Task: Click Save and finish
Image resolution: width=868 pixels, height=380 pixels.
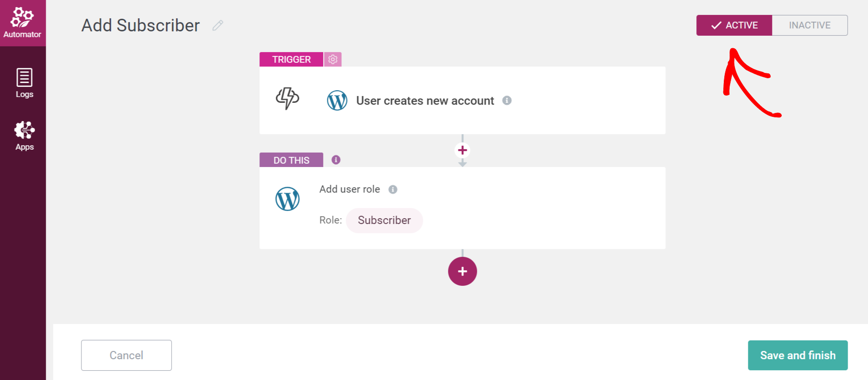Action: tap(798, 355)
